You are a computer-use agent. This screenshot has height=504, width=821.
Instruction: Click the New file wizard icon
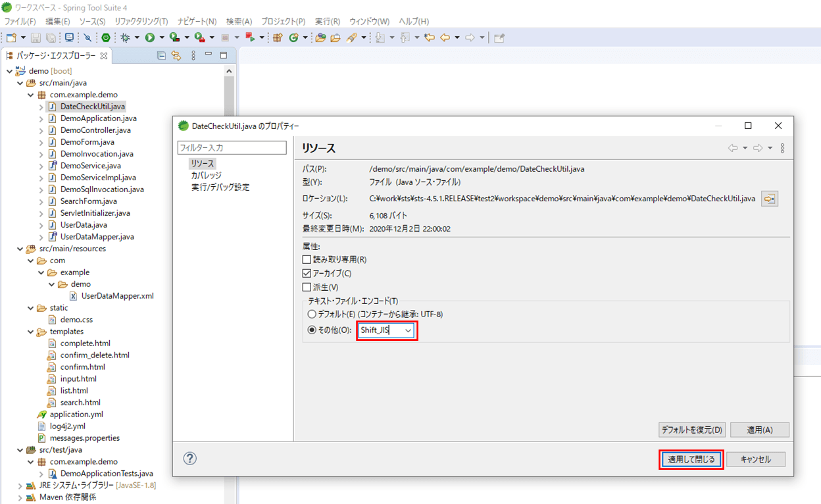[11, 38]
